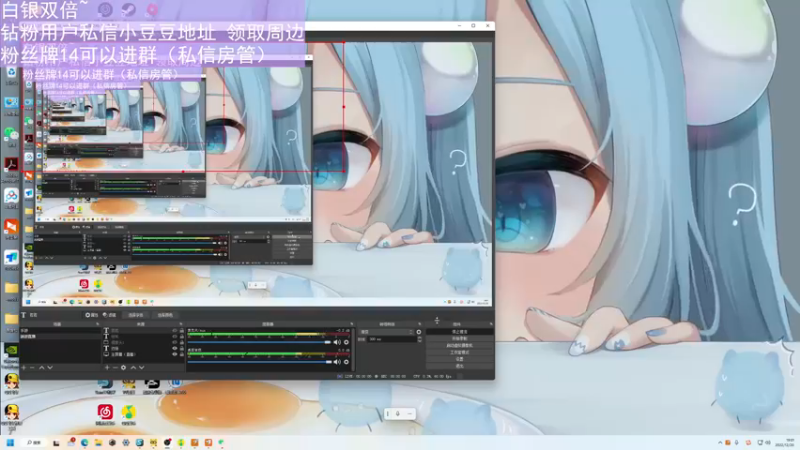800x450 pixels.
Task: Hide the display capture source at bottom
Action: click(x=174, y=354)
